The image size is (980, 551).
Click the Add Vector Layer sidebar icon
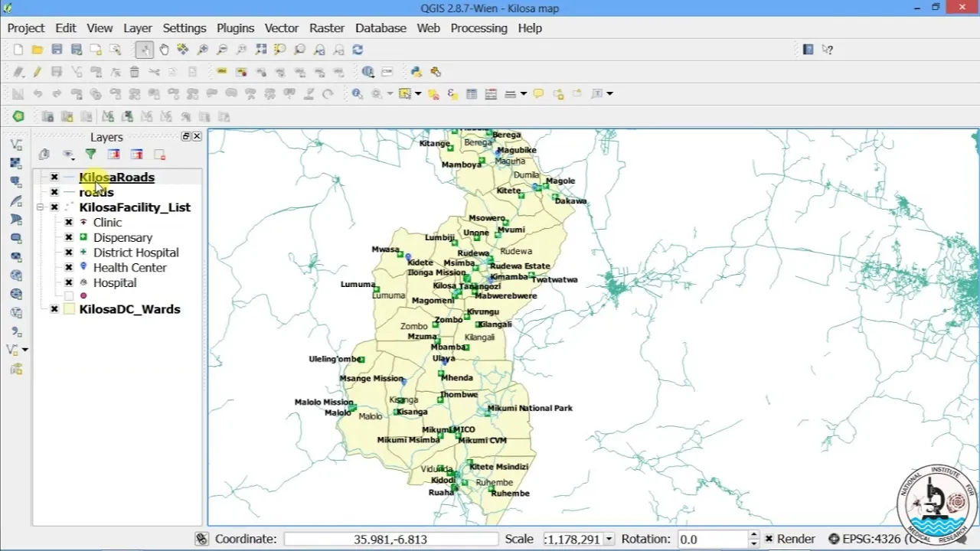(x=16, y=145)
